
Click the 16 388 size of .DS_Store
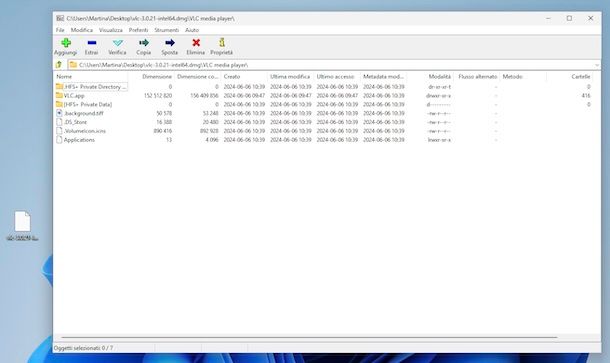(164, 122)
